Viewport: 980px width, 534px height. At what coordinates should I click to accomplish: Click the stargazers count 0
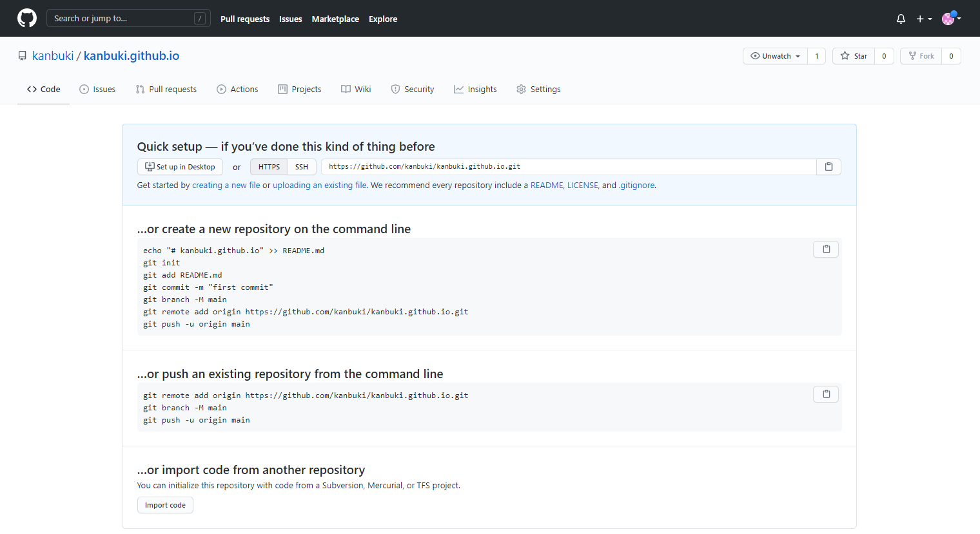coord(884,56)
